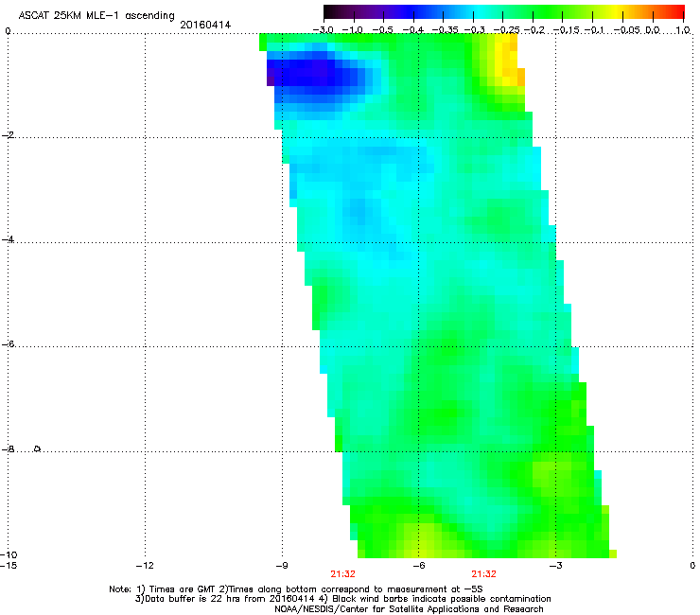Click the -9 longitude label on bottom axis
Screen dimensions: 700x615
coord(282,566)
